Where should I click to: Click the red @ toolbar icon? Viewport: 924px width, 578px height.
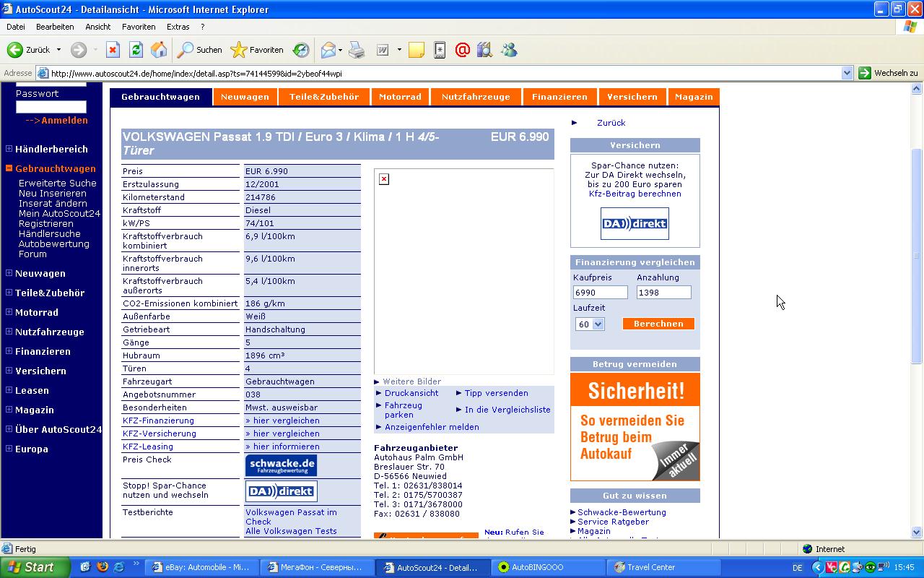tap(463, 50)
